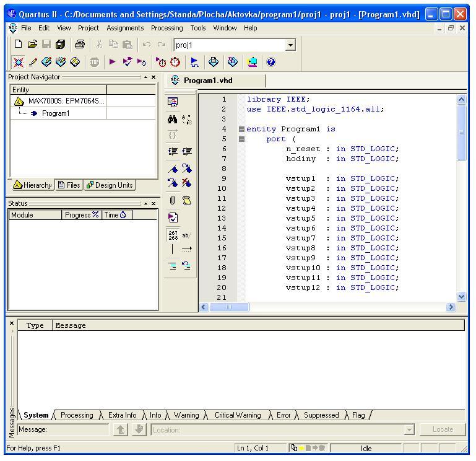476x461 pixels.
Task: Start Compilation with purple play icon
Action: pos(112,62)
